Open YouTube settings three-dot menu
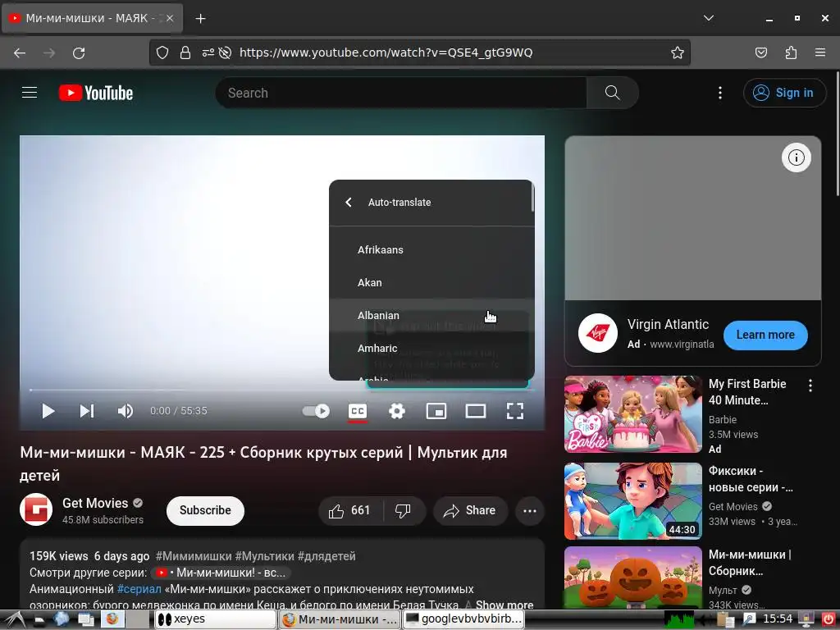 tap(720, 93)
